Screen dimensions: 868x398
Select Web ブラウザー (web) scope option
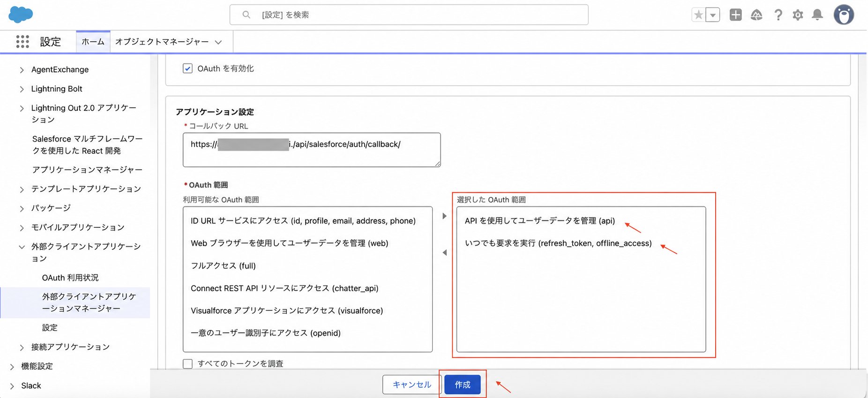[x=290, y=243]
